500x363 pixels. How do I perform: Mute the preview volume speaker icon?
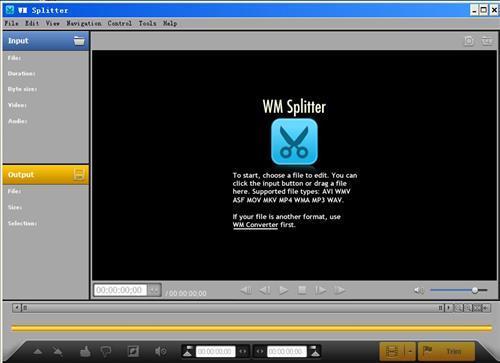click(419, 291)
